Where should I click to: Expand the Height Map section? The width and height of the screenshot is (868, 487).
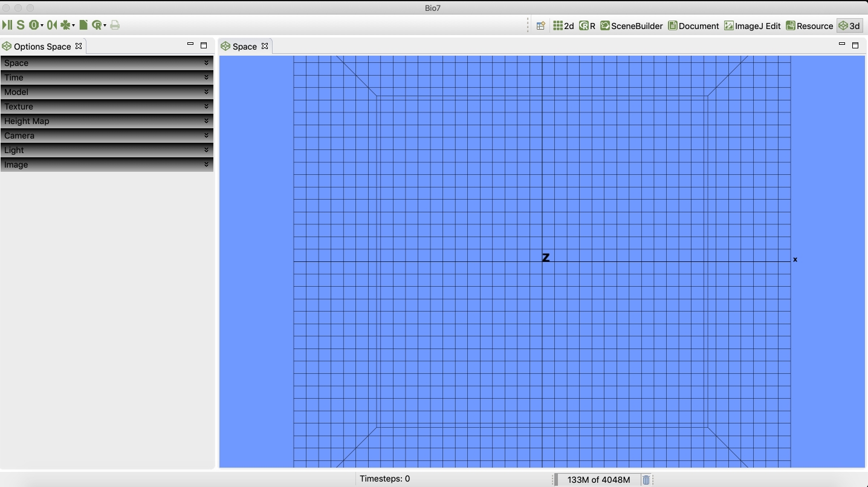pos(107,121)
